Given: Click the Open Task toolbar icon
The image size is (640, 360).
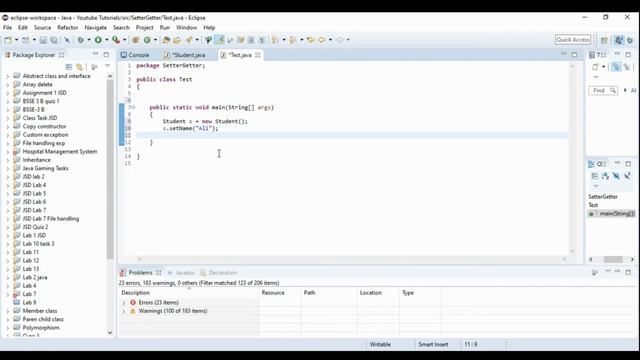Looking at the screenshot, I should (x=177, y=40).
